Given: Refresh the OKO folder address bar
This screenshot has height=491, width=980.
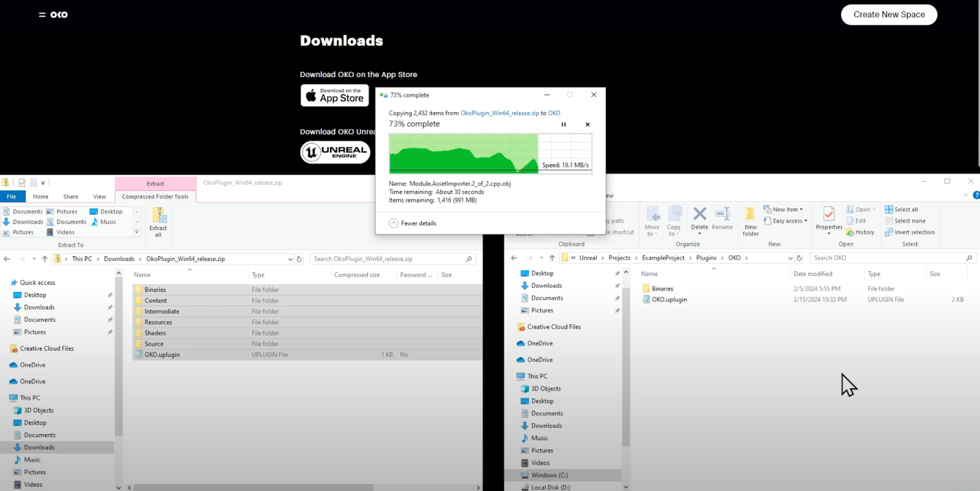Looking at the screenshot, I should click(799, 258).
